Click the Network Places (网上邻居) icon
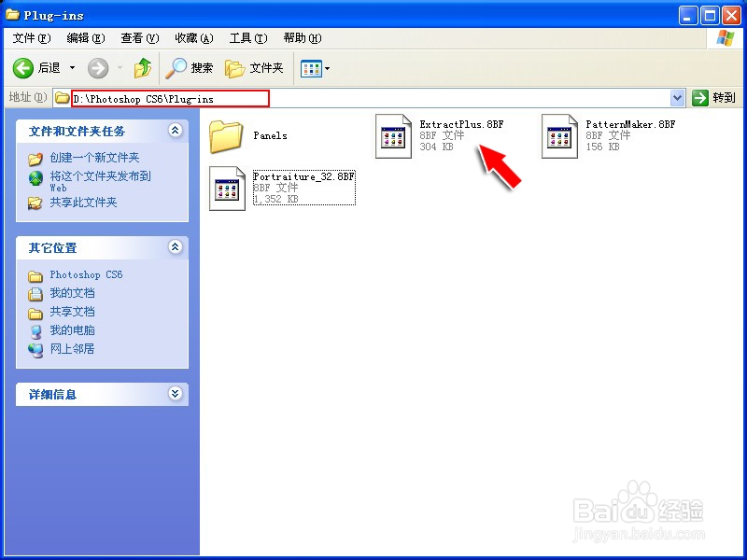Image resolution: width=747 pixels, height=560 pixels. pyautogui.click(x=35, y=351)
